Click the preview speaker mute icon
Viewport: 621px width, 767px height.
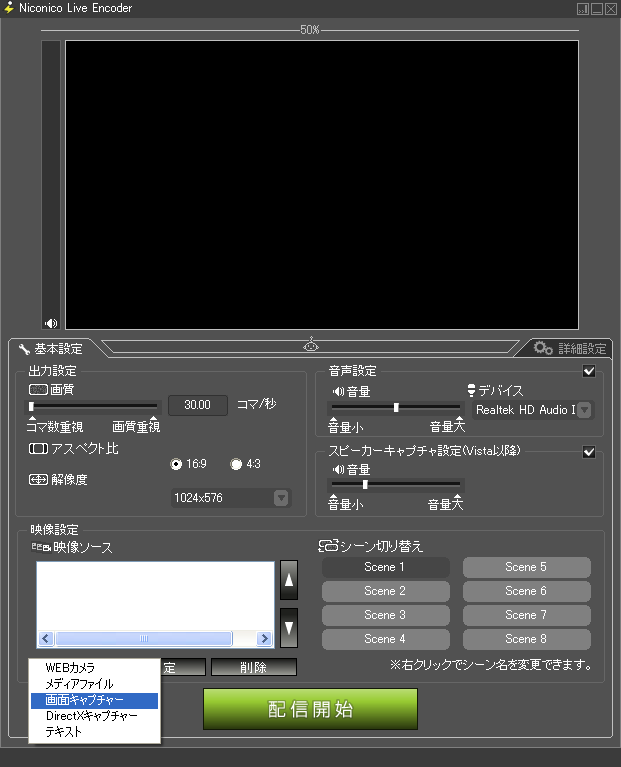click(x=51, y=323)
